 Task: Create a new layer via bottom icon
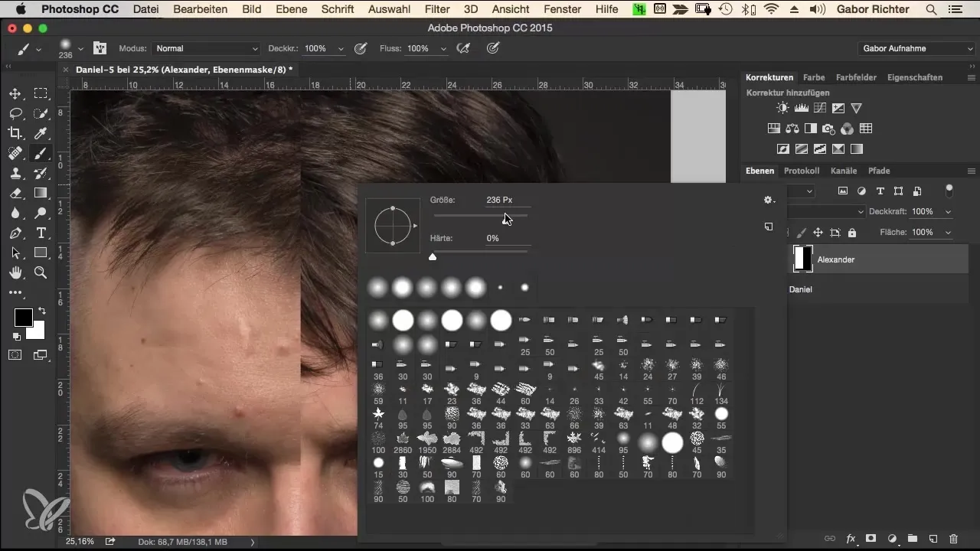[933, 539]
